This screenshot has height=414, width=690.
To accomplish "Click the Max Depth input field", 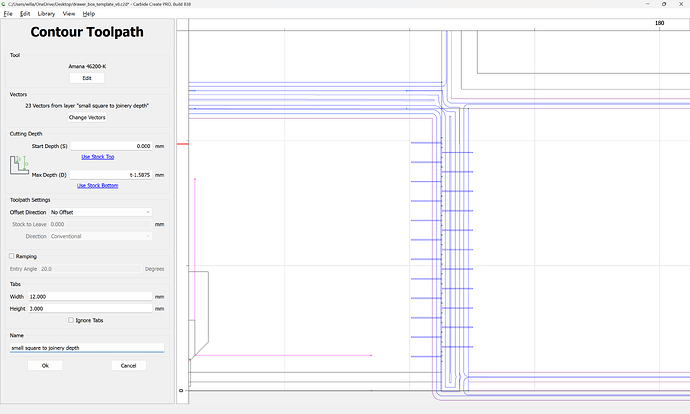I will point(110,174).
